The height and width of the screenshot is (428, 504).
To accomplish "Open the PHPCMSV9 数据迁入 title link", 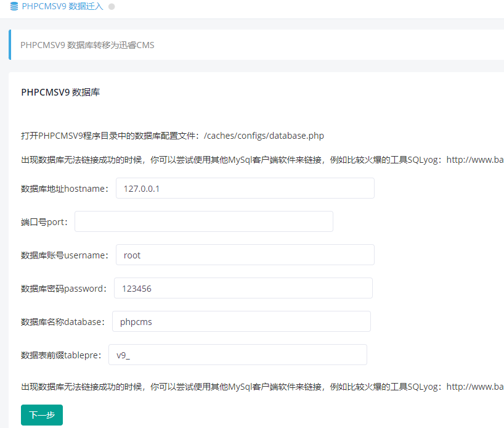I will pos(62,6).
